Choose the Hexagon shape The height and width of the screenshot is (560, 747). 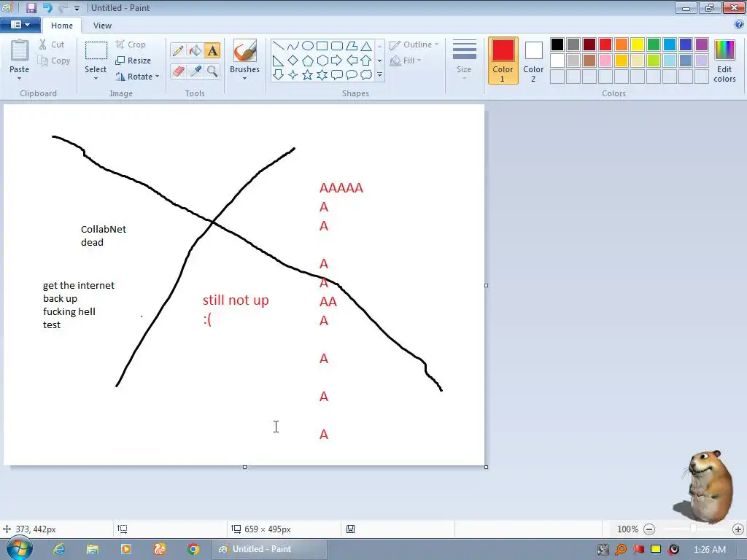click(322, 61)
